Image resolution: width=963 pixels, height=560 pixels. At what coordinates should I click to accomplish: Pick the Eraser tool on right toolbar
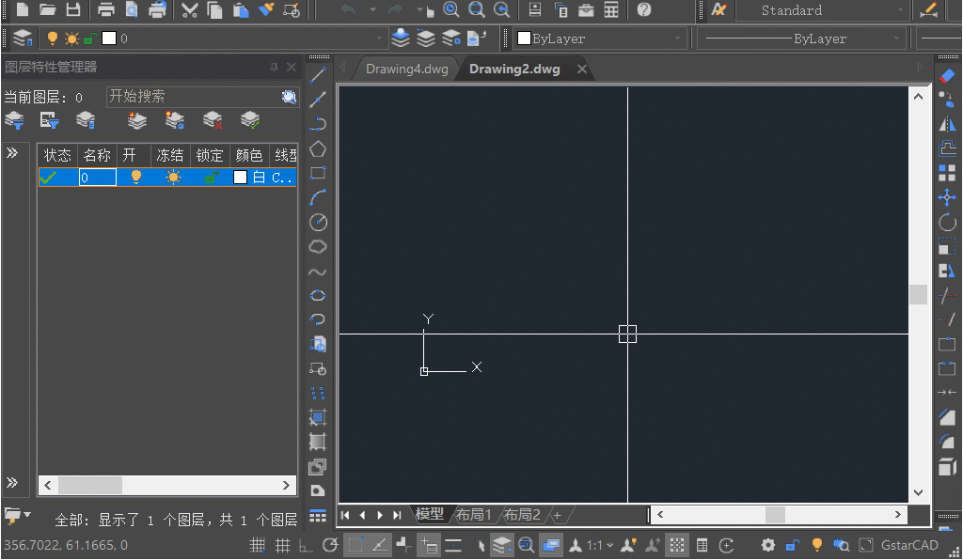coord(947,75)
